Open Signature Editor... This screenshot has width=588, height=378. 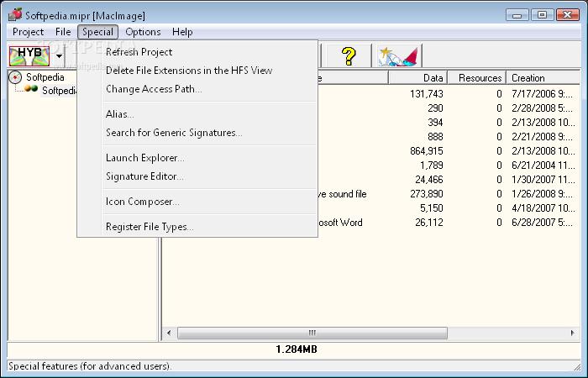click(x=197, y=176)
